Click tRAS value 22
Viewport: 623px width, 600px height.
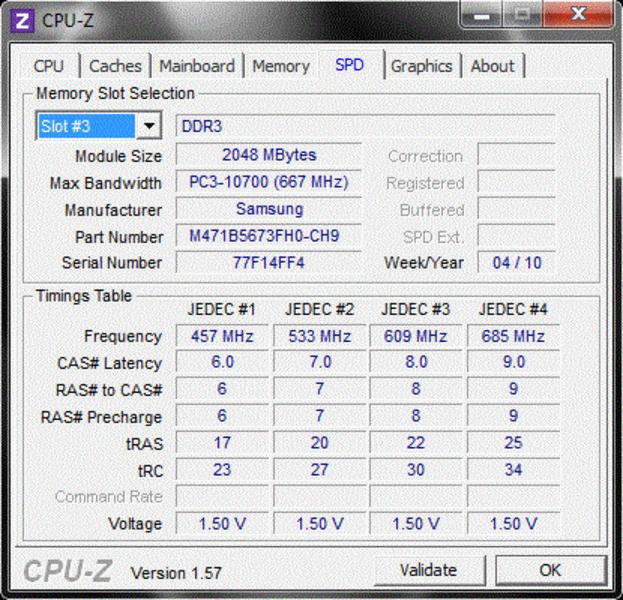[416, 443]
